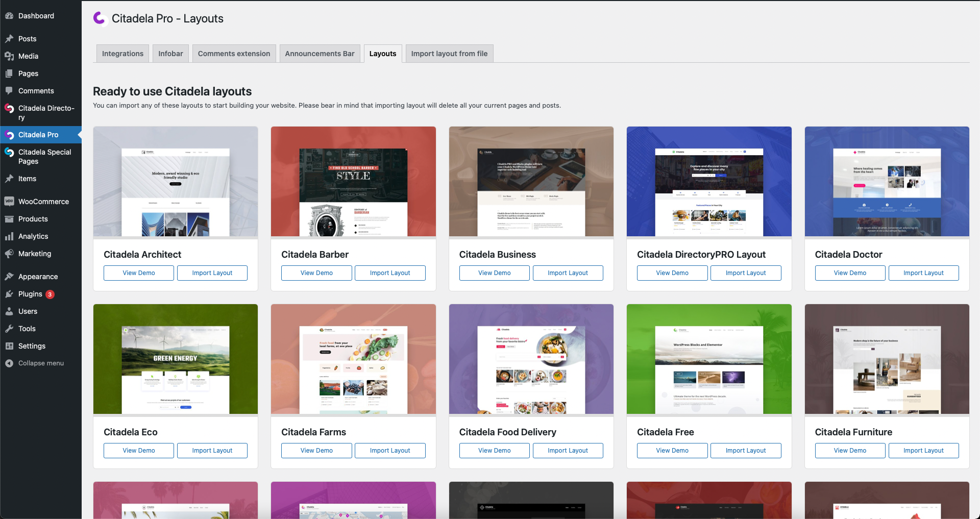The image size is (980, 519).
Task: Click the Pages icon in sidebar
Action: point(9,73)
